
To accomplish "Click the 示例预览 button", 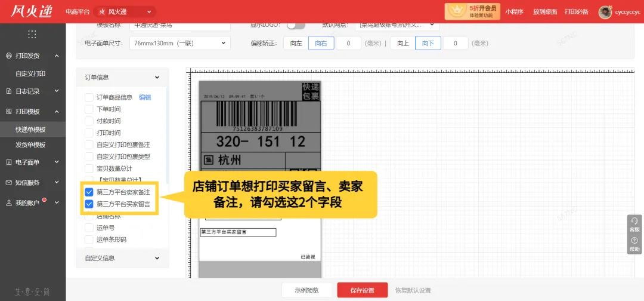I will click(x=306, y=290).
